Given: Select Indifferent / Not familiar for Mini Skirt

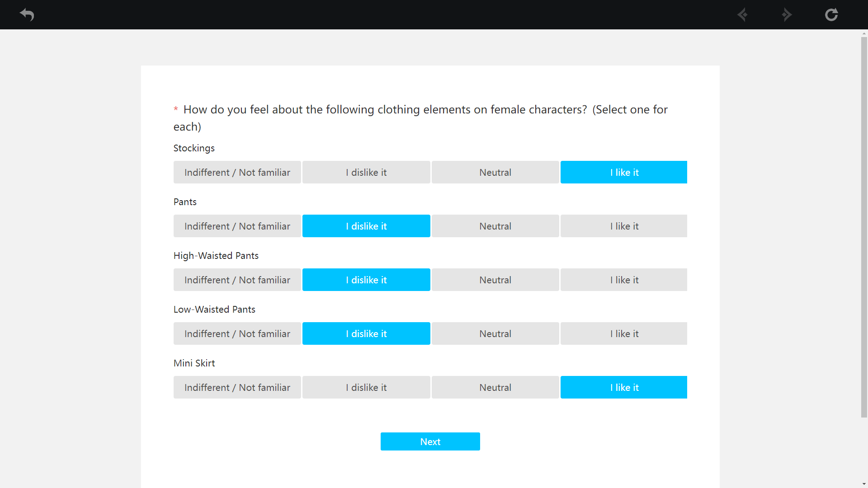Looking at the screenshot, I should pyautogui.click(x=237, y=387).
